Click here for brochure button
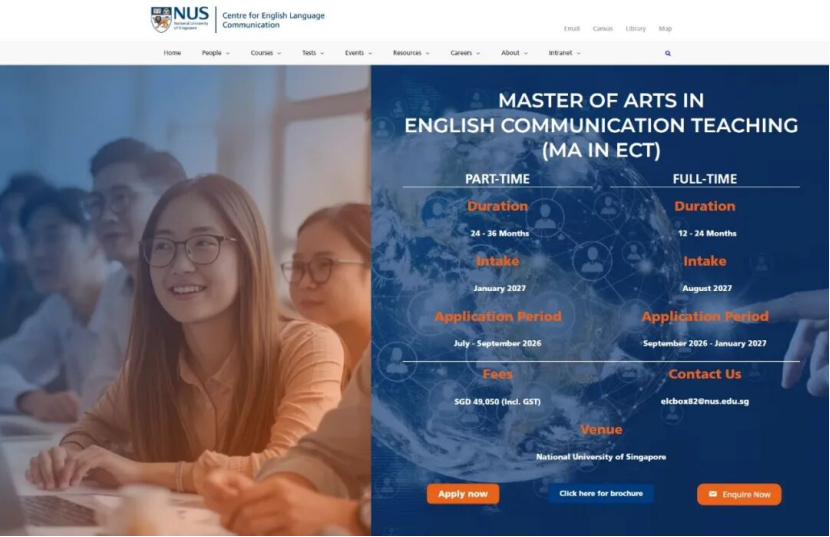Viewport: 830px width, 537px height. (x=601, y=493)
